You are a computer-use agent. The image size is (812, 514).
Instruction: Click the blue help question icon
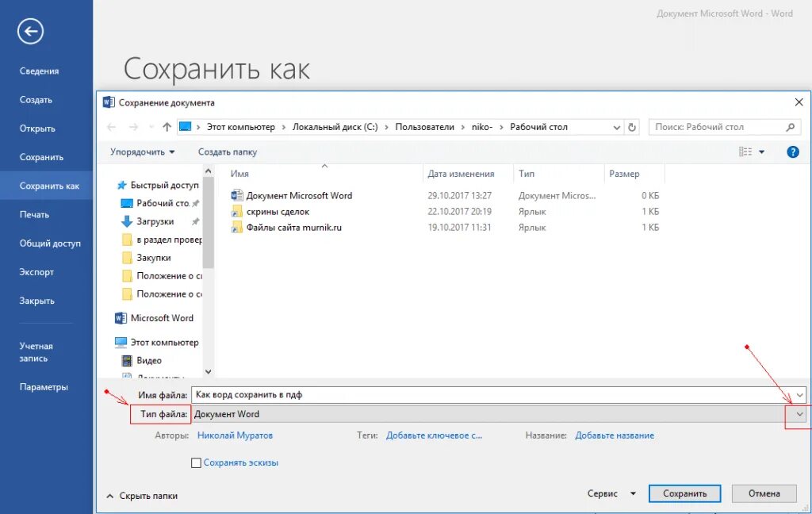(792, 152)
